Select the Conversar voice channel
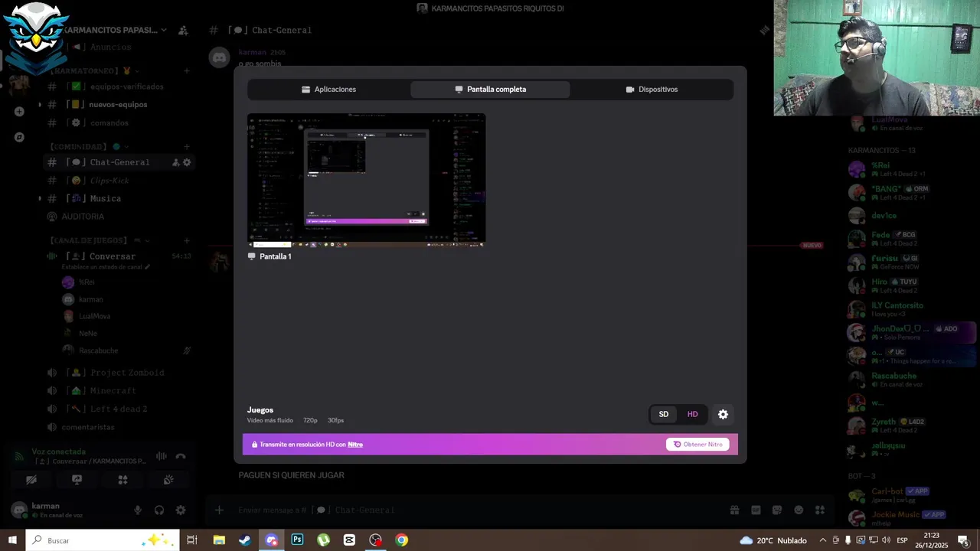Screen dimensions: 980x551 tap(112, 256)
